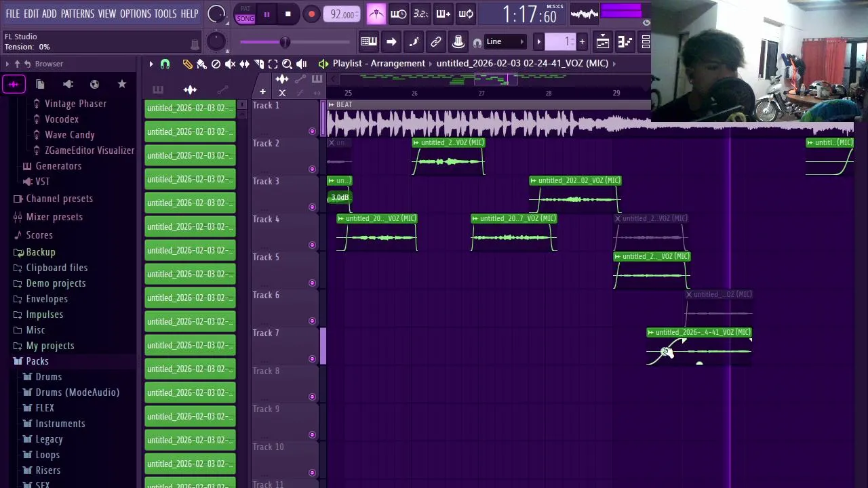868x488 pixels.
Task: Expand the Instruments pack folder
Action: pyautogui.click(x=60, y=424)
